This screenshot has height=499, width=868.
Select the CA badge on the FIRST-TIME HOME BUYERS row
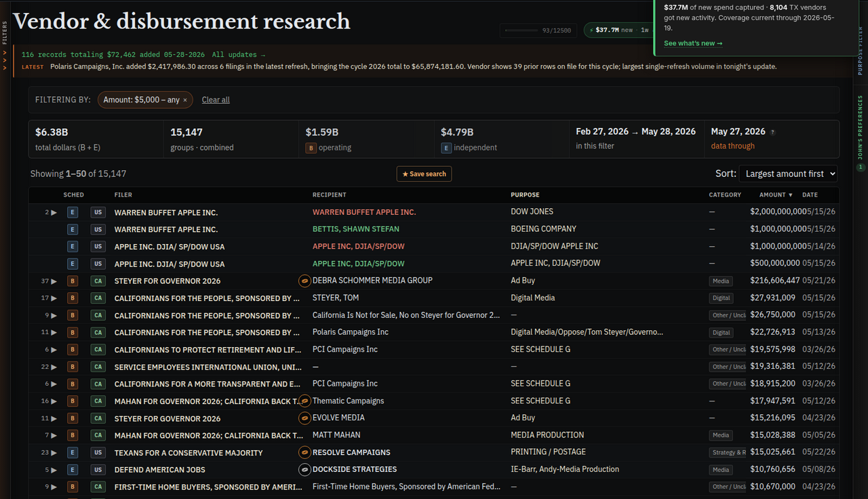click(98, 487)
